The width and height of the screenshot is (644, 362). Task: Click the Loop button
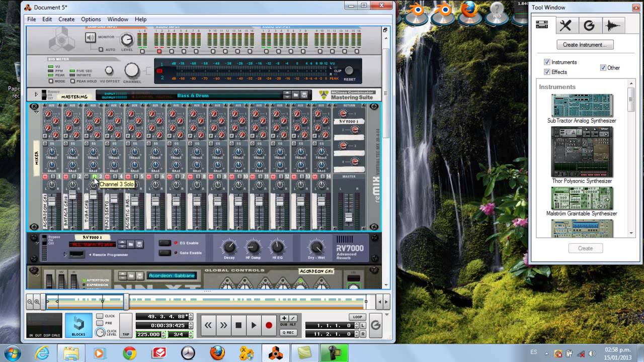pyautogui.click(x=357, y=317)
